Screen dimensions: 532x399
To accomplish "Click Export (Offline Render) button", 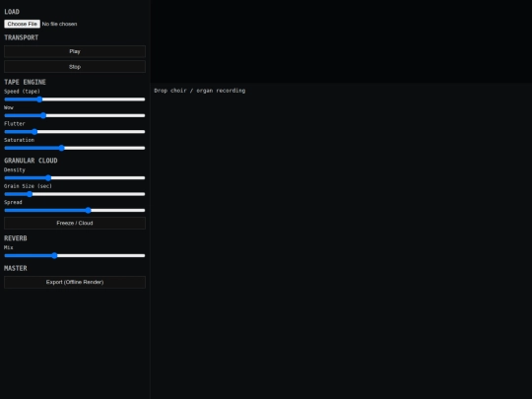I will pyautogui.click(x=75, y=283).
